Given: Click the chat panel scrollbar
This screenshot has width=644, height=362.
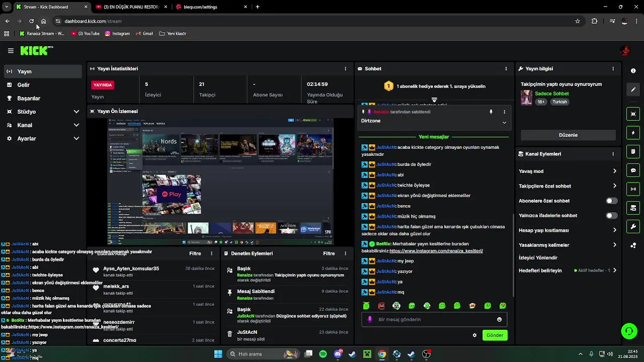Looking at the screenshot, I should 513,255.
